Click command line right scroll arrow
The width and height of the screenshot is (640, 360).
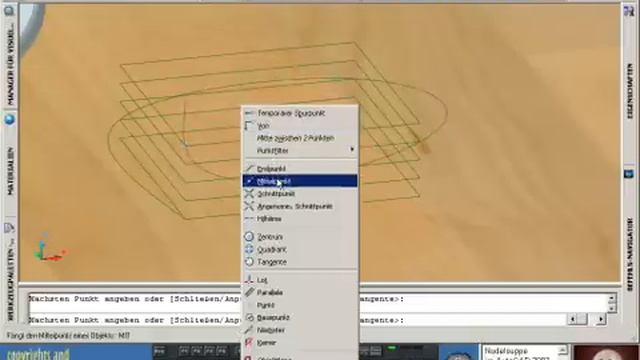(600, 319)
